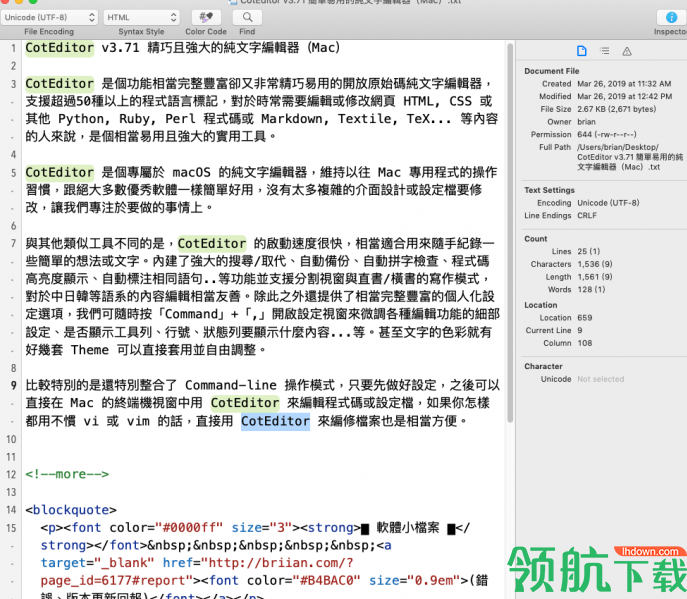Click line number 1 in the gutter

click(14, 48)
